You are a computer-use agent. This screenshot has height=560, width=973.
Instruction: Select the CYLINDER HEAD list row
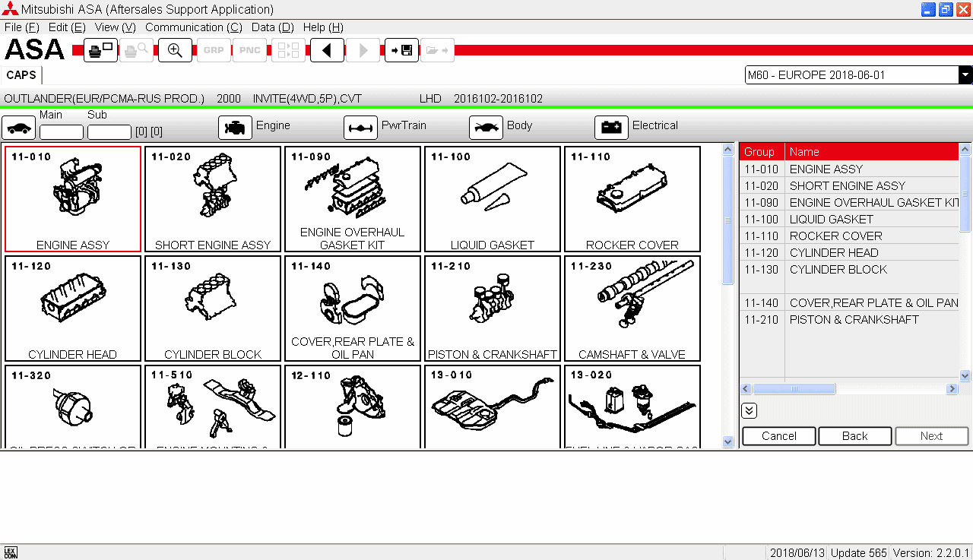(849, 253)
